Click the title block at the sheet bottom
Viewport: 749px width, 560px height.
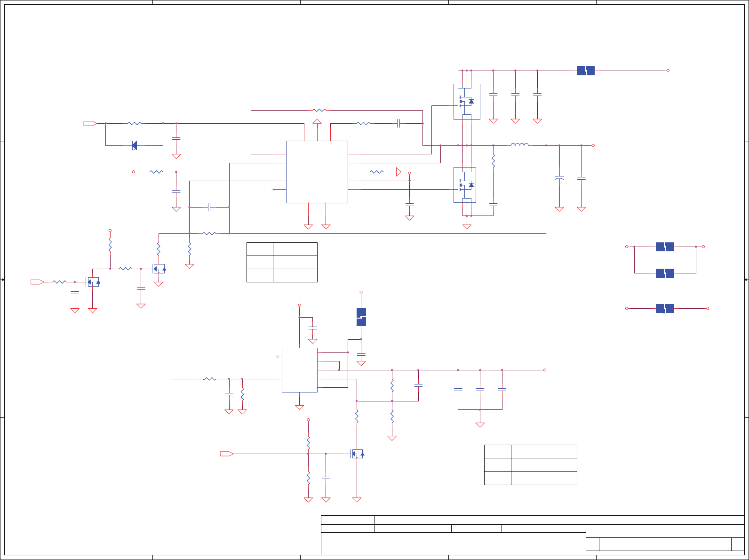[533, 535]
